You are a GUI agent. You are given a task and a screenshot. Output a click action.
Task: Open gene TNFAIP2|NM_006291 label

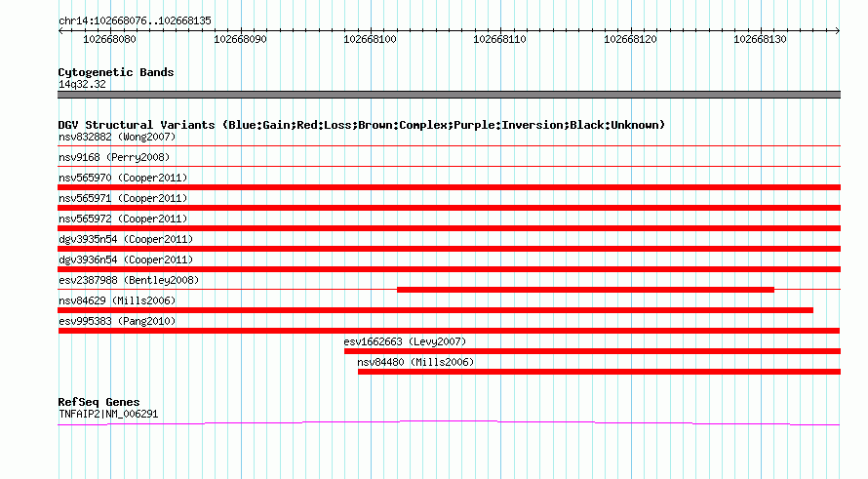pyautogui.click(x=108, y=414)
